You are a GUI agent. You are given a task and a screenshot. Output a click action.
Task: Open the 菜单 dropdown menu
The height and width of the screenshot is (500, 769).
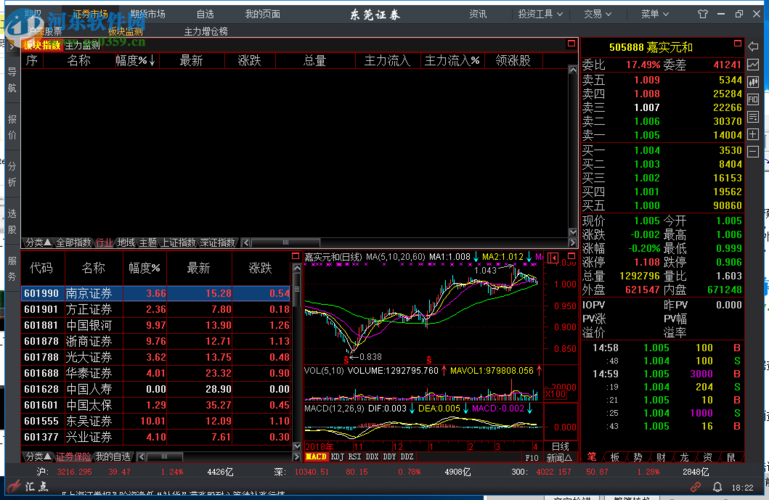(655, 14)
